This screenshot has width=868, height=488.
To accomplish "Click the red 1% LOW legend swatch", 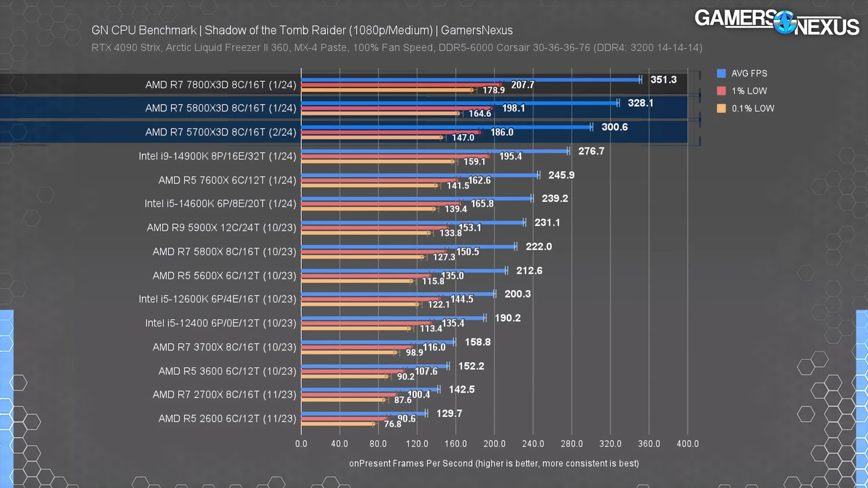I will (x=721, y=91).
